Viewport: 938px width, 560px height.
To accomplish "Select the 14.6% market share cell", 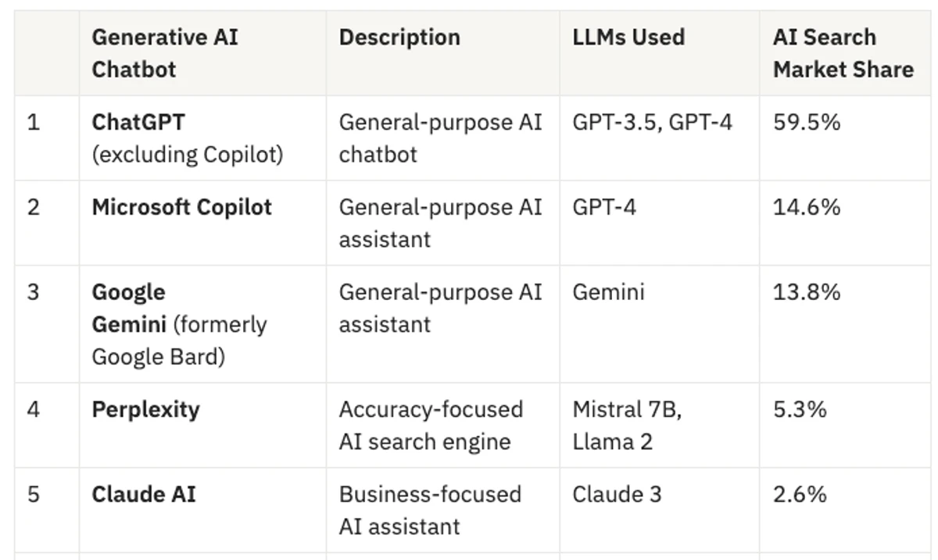I will (806, 208).
